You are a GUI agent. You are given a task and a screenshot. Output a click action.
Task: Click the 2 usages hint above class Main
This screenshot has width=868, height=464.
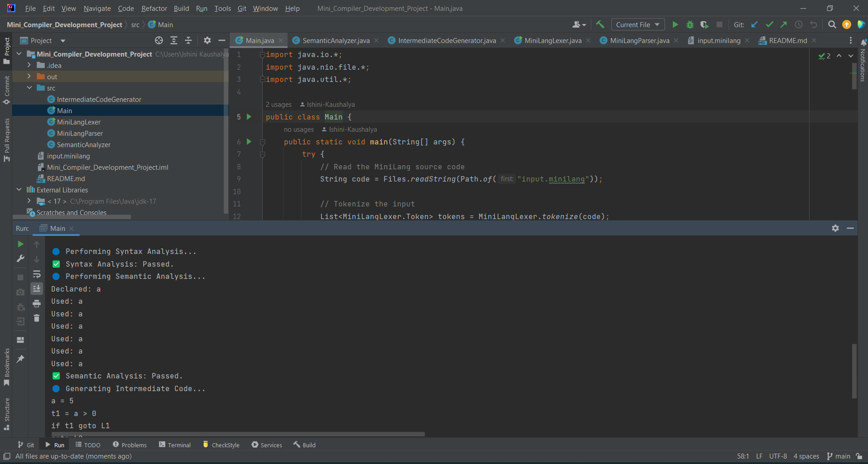coord(278,105)
